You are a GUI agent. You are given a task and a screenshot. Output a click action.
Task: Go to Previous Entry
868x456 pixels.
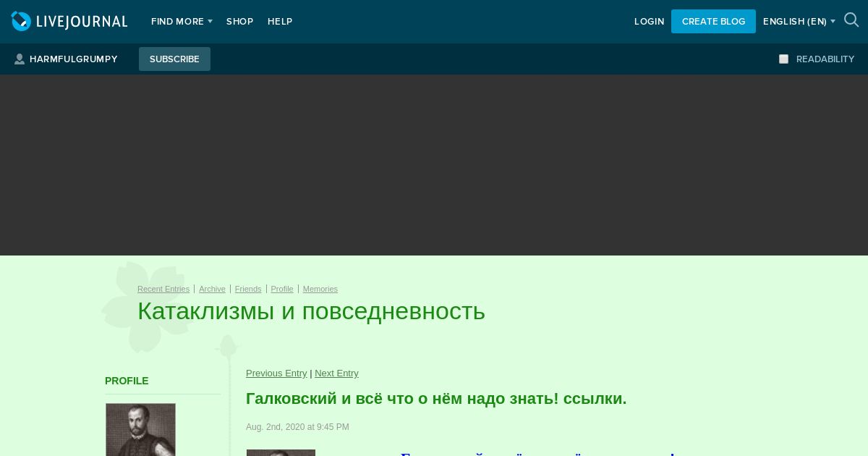(x=276, y=373)
